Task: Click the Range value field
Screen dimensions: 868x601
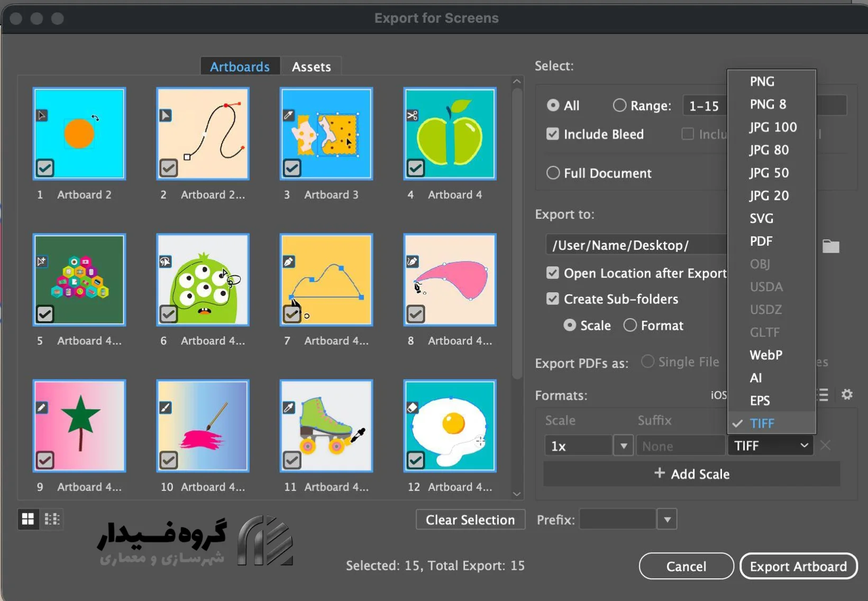Action: coord(705,106)
